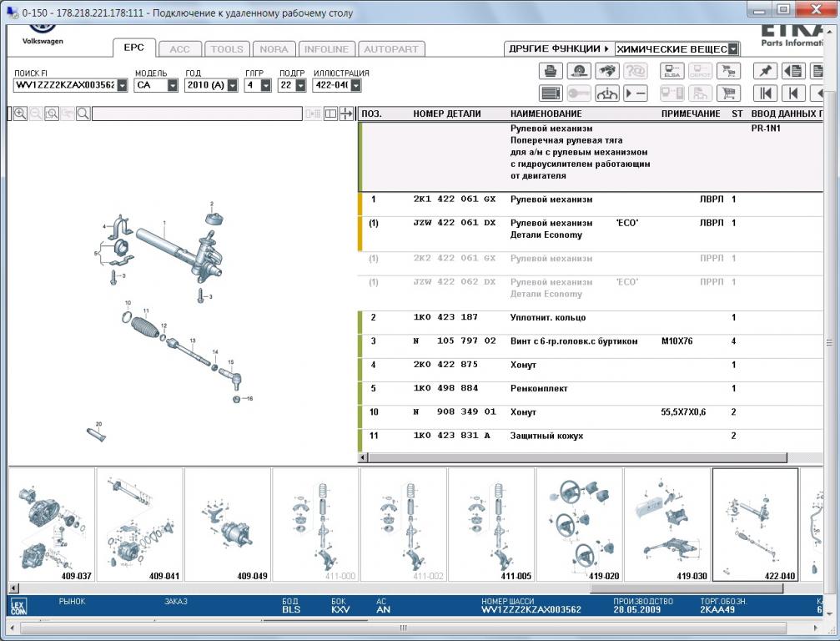840x641 pixels.
Task: Open illustration thumbnail 411-005
Action: coord(491,525)
